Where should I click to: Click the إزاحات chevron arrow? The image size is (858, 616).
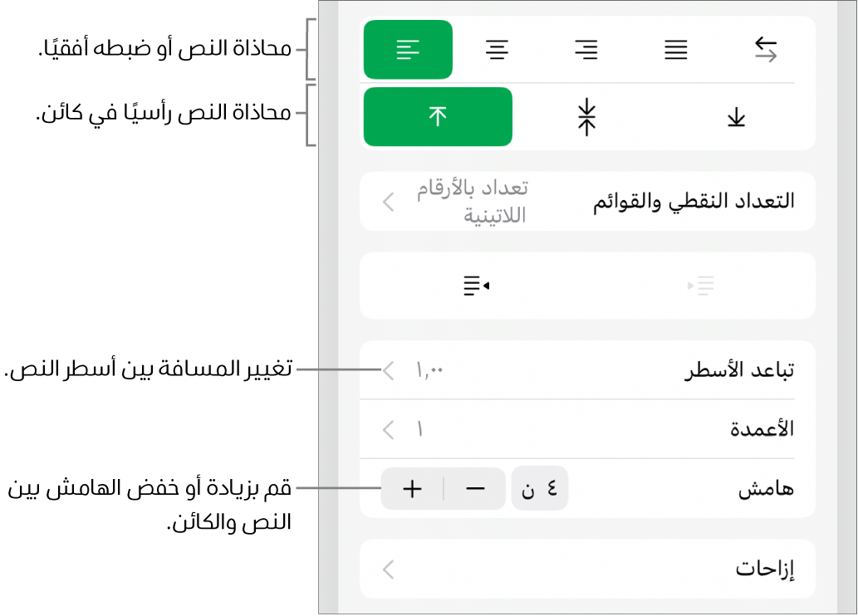[x=388, y=570]
